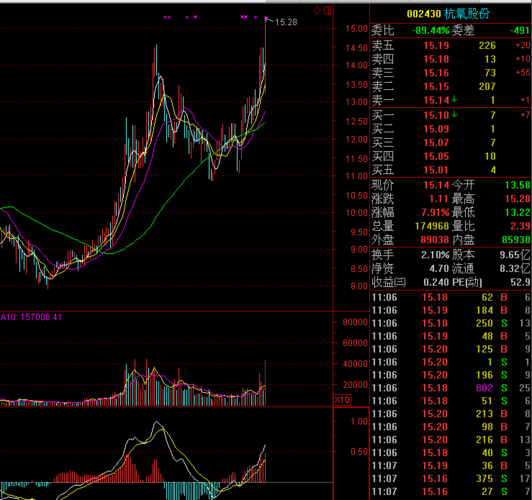Image resolution: width=532 pixels, height=500 pixels.
Task: Click the red diamond icon above chart
Action: 317,11
